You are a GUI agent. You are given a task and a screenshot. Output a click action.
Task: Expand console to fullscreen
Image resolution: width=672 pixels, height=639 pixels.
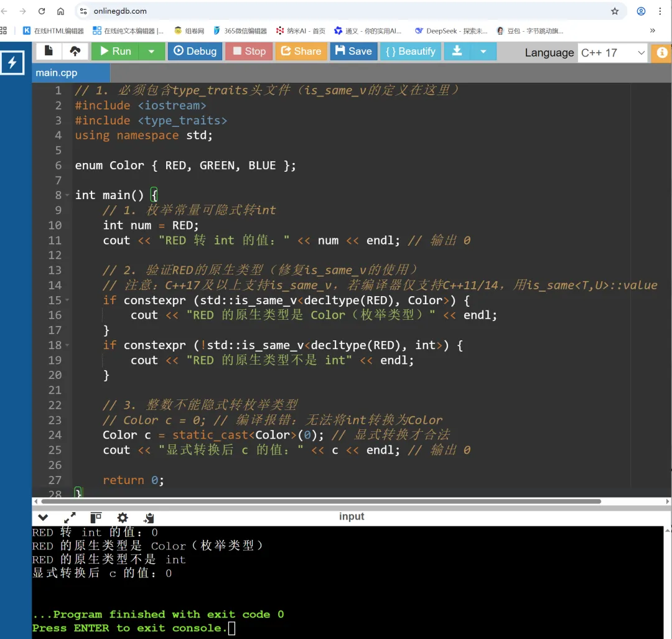coord(70,516)
